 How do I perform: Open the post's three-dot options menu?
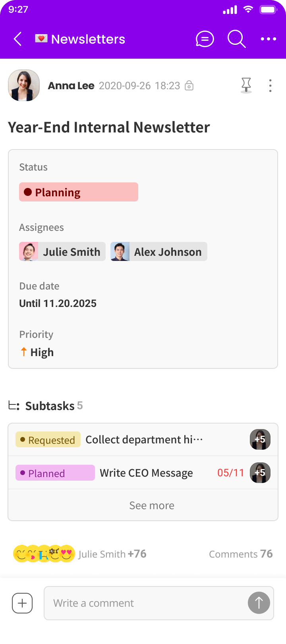coord(270,85)
